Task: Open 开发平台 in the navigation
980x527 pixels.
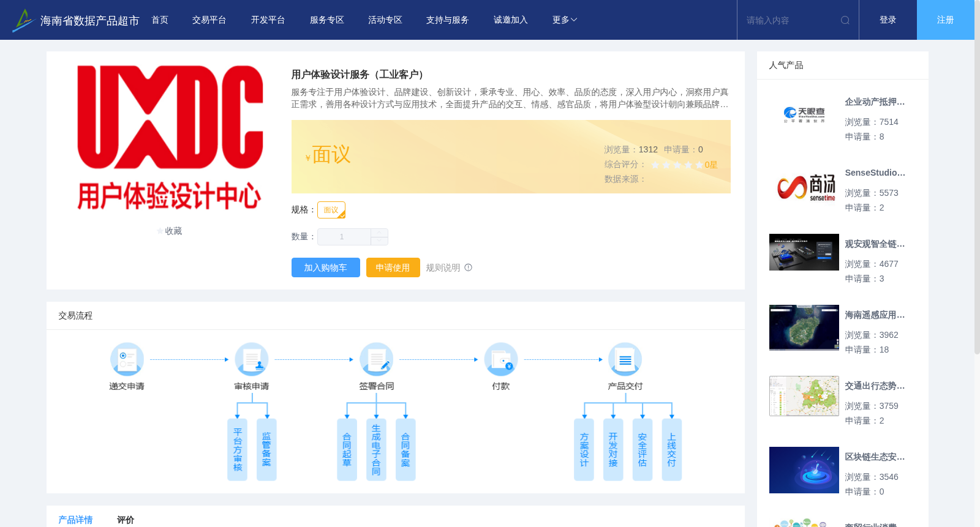Action: 268,20
